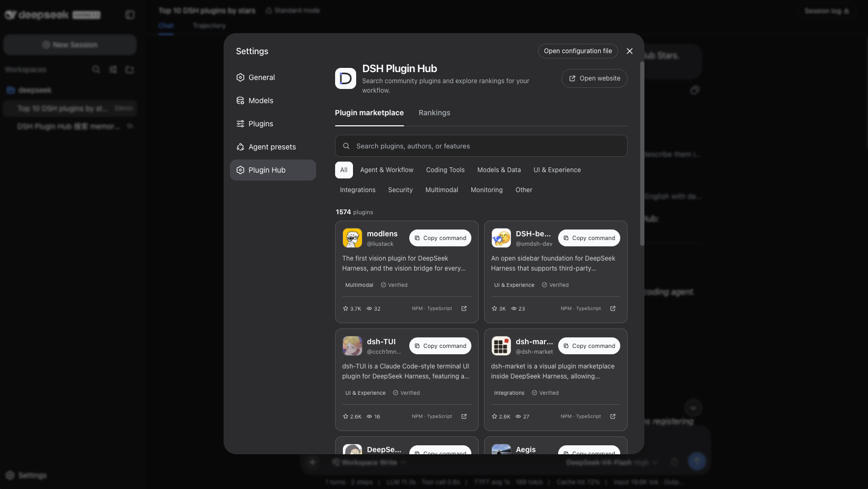868x489 pixels.
Task: Filter by Integrations category chip
Action: coord(358,190)
